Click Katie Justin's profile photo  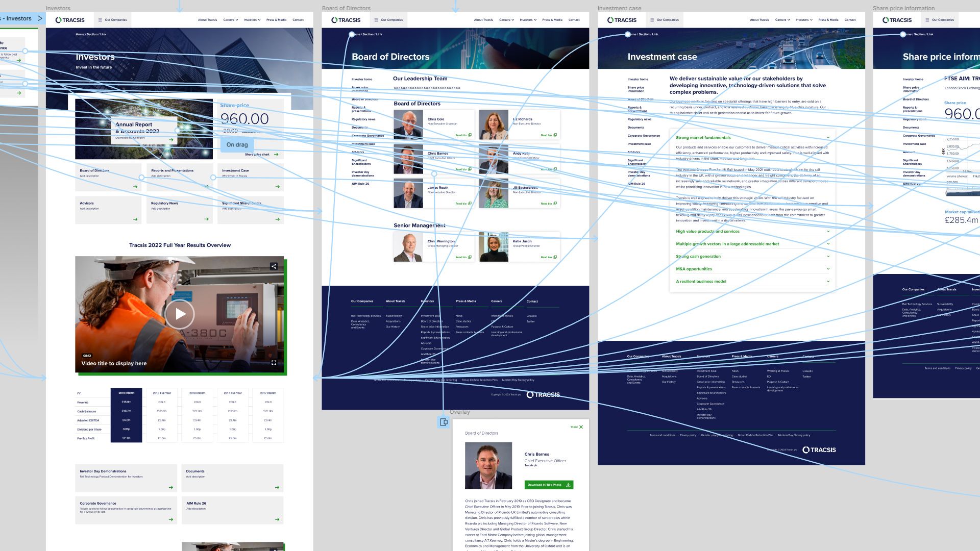(494, 247)
